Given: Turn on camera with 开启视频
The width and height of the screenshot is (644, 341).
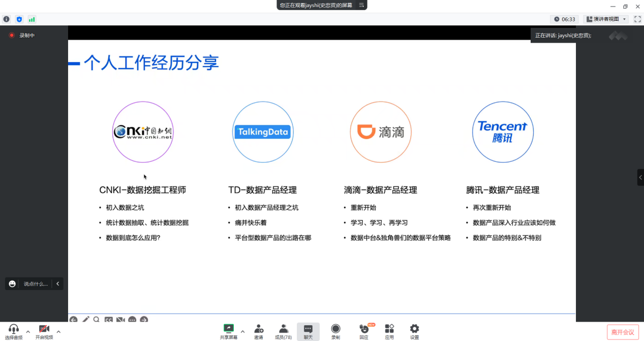Looking at the screenshot, I should click(44, 330).
